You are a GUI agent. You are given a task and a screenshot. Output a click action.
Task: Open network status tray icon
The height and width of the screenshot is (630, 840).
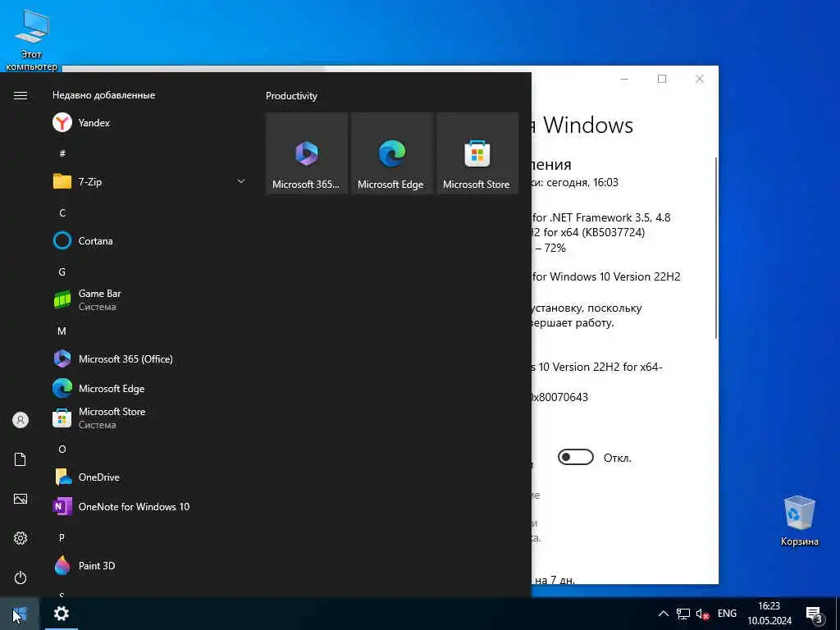click(x=683, y=614)
